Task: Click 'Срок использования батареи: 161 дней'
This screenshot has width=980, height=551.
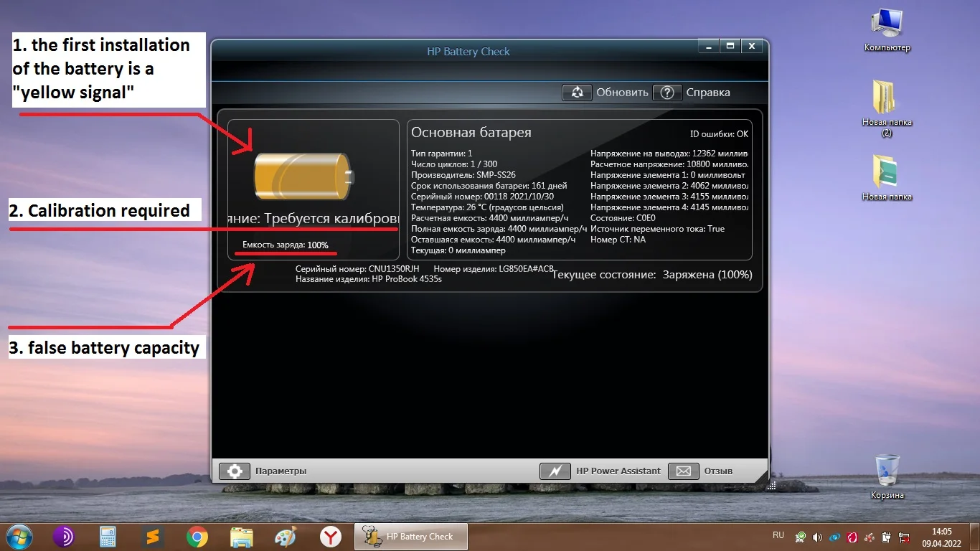Action: pyautogui.click(x=489, y=186)
